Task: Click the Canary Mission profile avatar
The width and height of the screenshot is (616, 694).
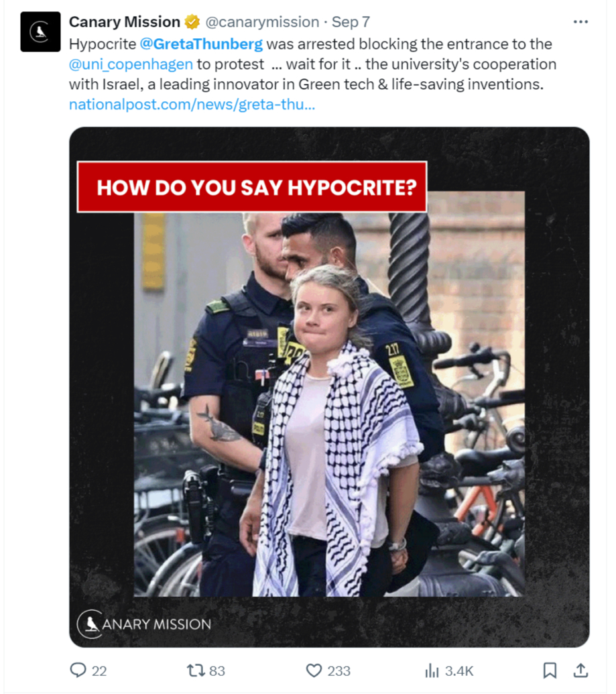Action: 40,32
